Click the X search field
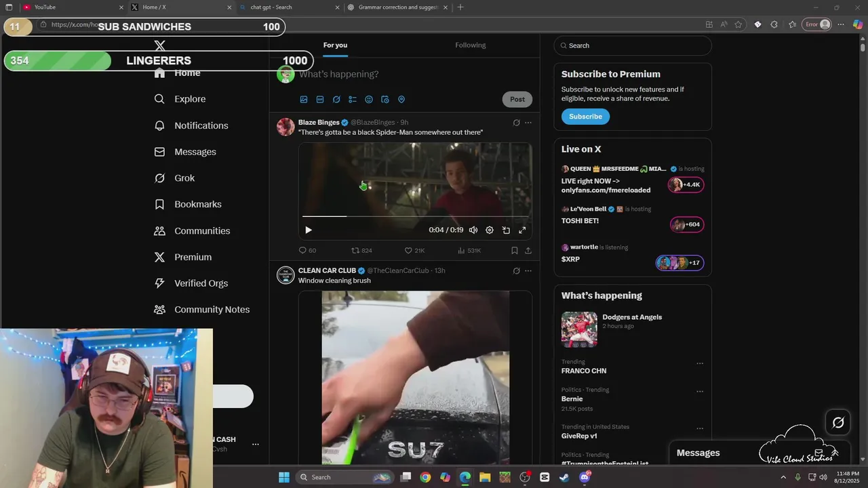 [x=633, y=45]
